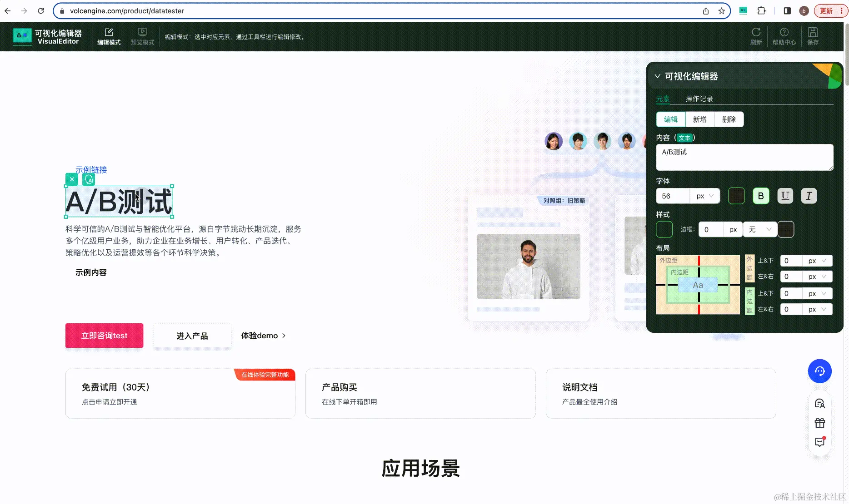Collapse the 可视化编辑器 panel header

pos(658,76)
